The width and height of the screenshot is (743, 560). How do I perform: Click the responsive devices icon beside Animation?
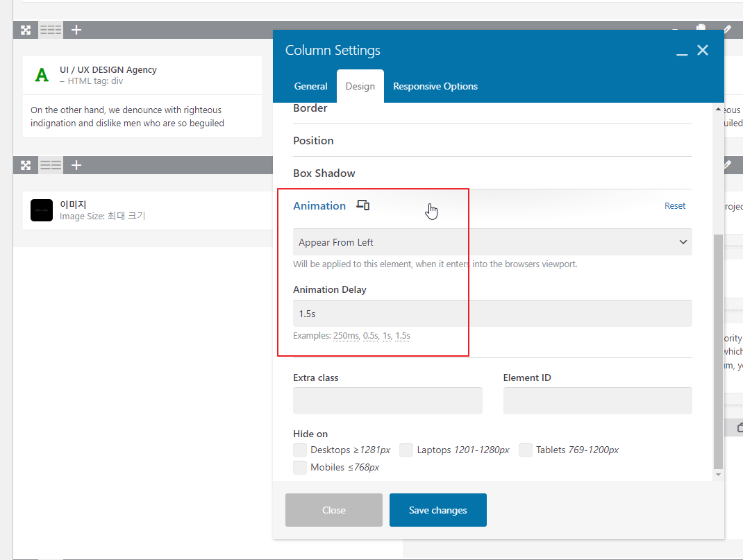(x=363, y=205)
